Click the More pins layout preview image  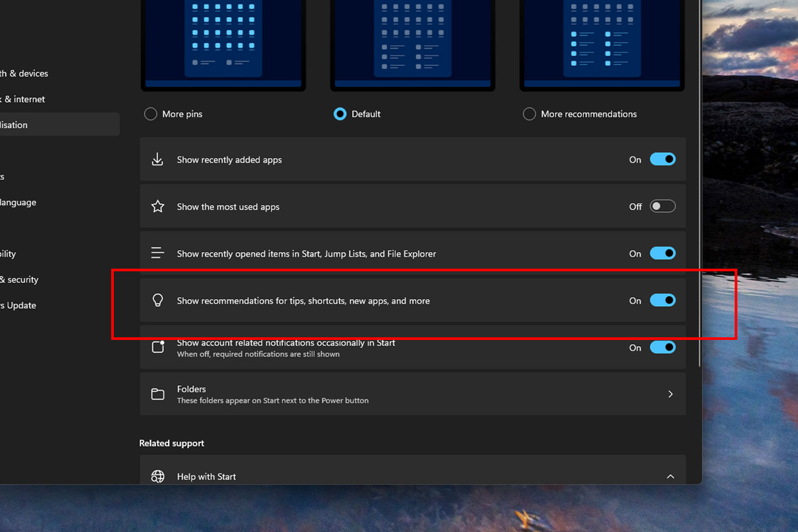[223, 43]
